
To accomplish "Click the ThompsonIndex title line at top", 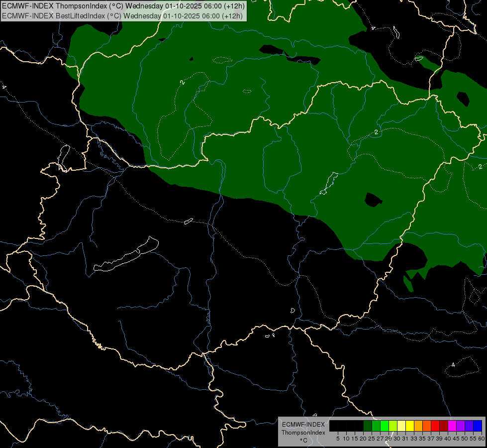I will coord(123,6).
